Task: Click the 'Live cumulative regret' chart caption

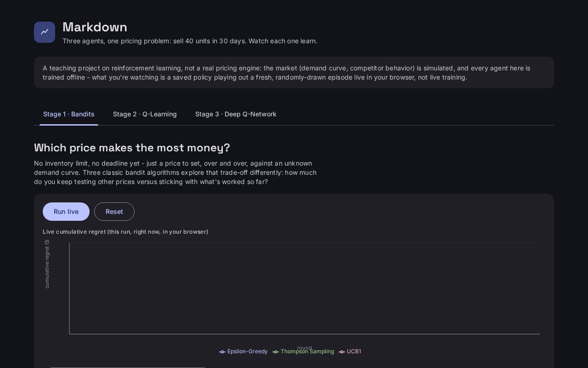Action: pyautogui.click(x=125, y=231)
